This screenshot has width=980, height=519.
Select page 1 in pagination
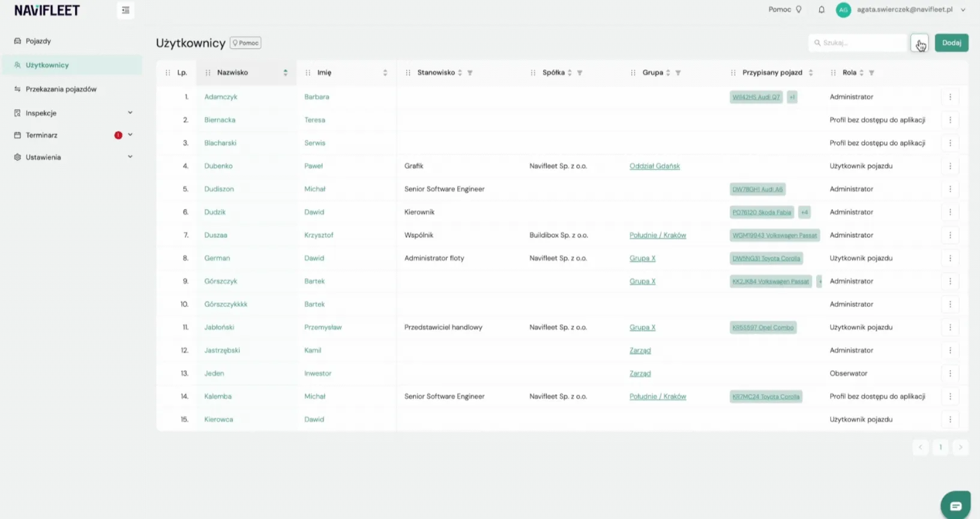(x=940, y=447)
